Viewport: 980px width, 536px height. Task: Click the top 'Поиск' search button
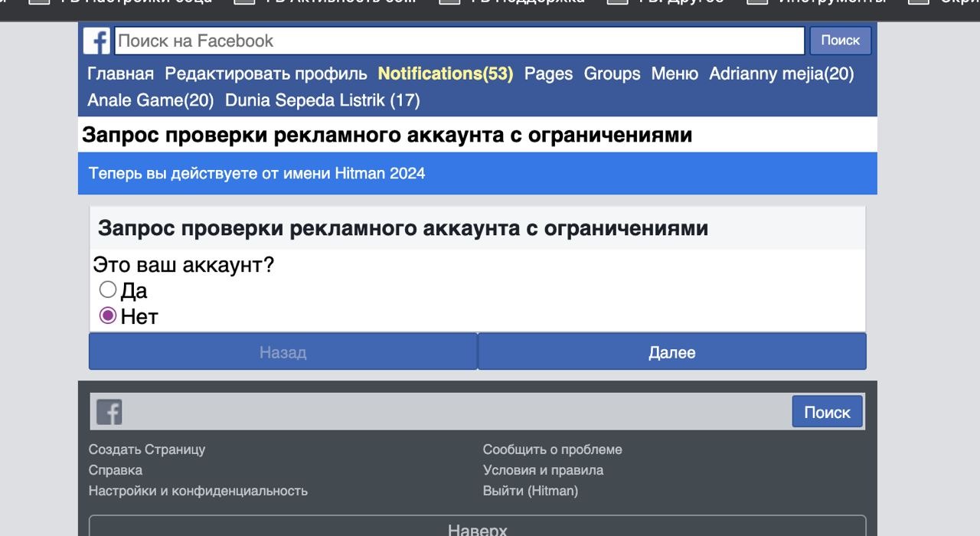[x=841, y=41]
